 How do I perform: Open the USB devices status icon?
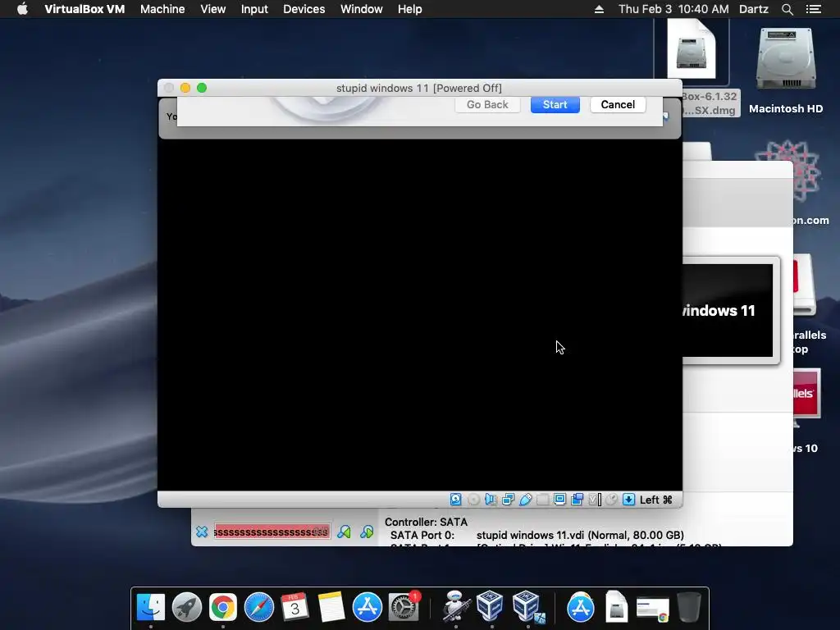point(526,500)
